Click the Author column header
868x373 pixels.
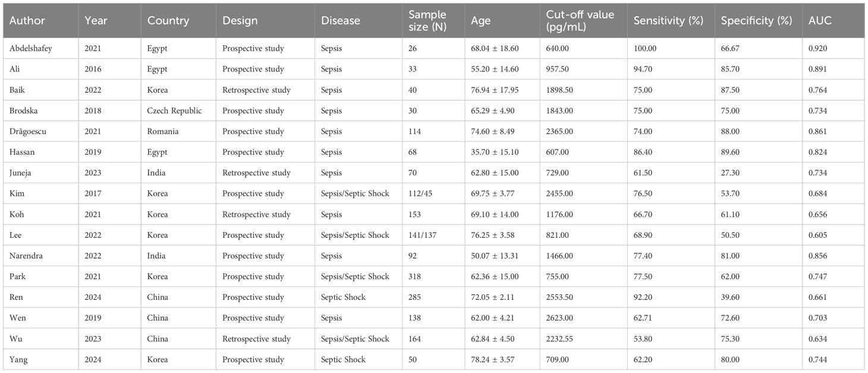[27, 21]
